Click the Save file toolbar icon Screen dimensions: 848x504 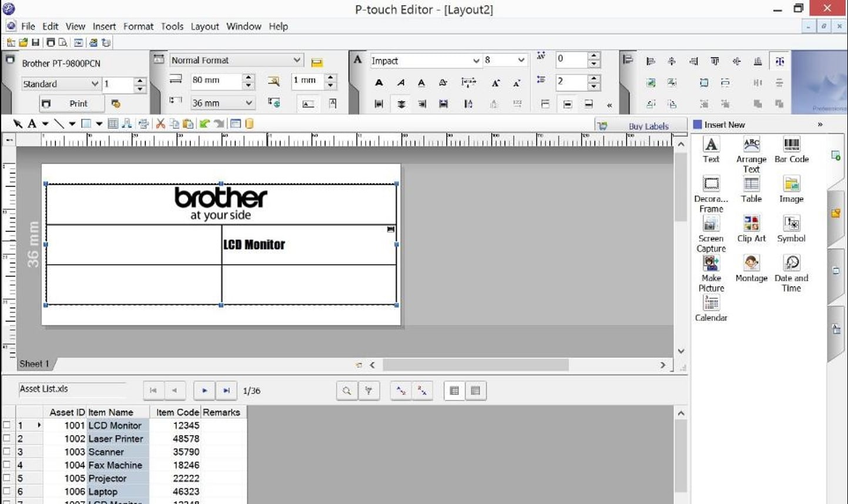tap(35, 42)
